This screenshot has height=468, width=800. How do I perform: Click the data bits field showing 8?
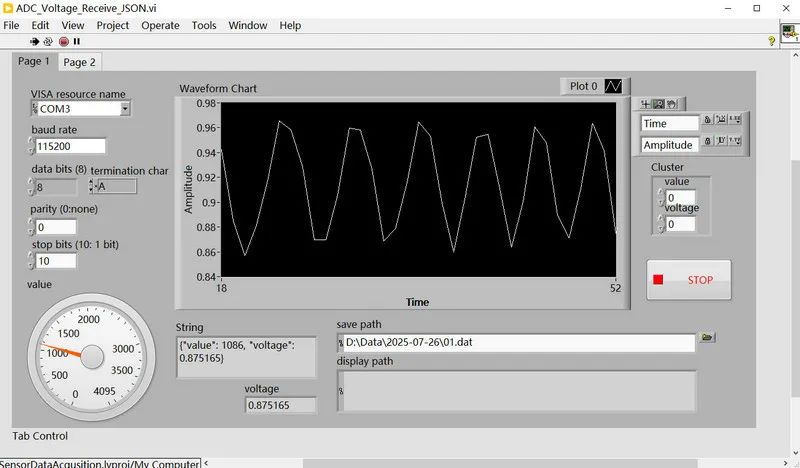point(56,187)
